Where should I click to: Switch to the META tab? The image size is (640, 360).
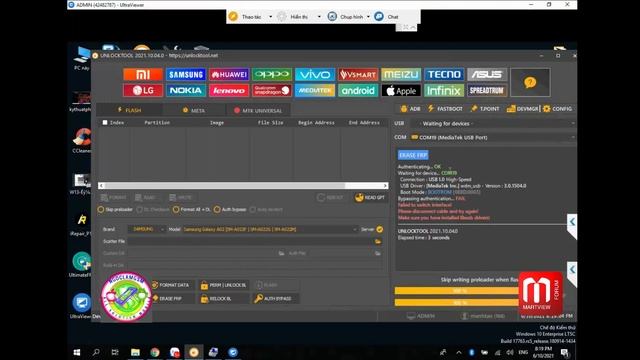[194, 110]
